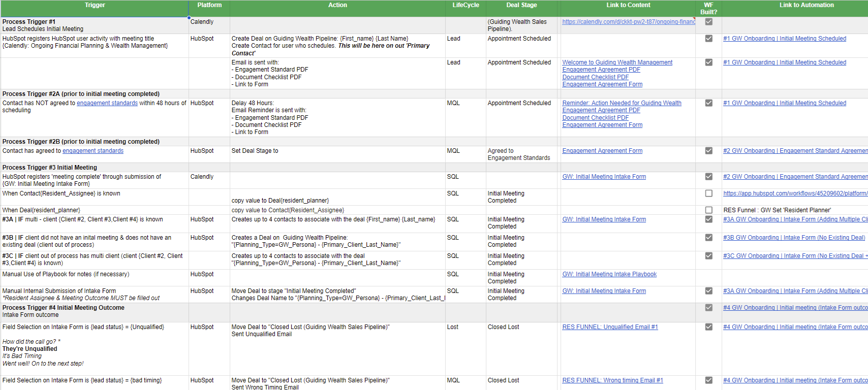Select '(Guiding Wealth Sales Pipeline).' cell
Image resolution: width=868 pixels, height=390 pixels.
[521, 25]
